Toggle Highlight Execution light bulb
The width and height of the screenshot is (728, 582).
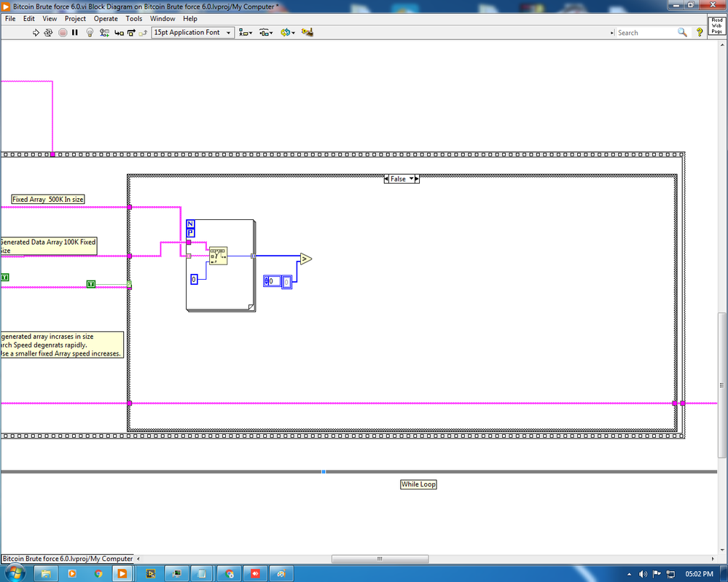(x=90, y=33)
